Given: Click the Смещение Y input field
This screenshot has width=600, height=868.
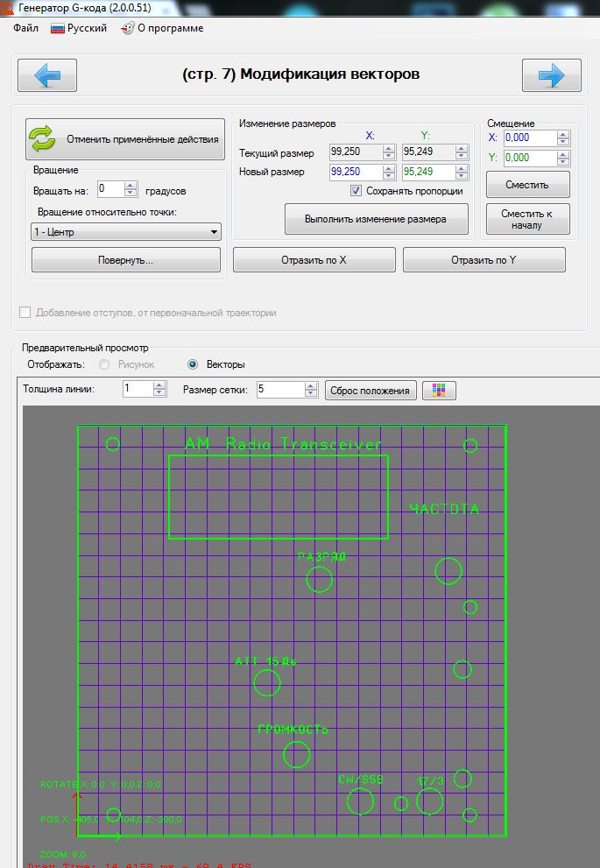Looking at the screenshot, I should [x=530, y=158].
